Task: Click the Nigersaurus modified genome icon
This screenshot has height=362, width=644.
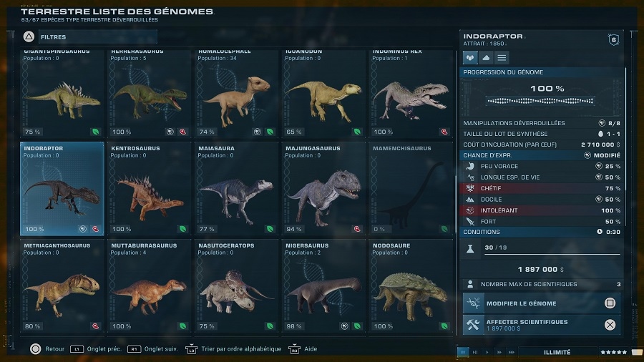Action: click(345, 326)
